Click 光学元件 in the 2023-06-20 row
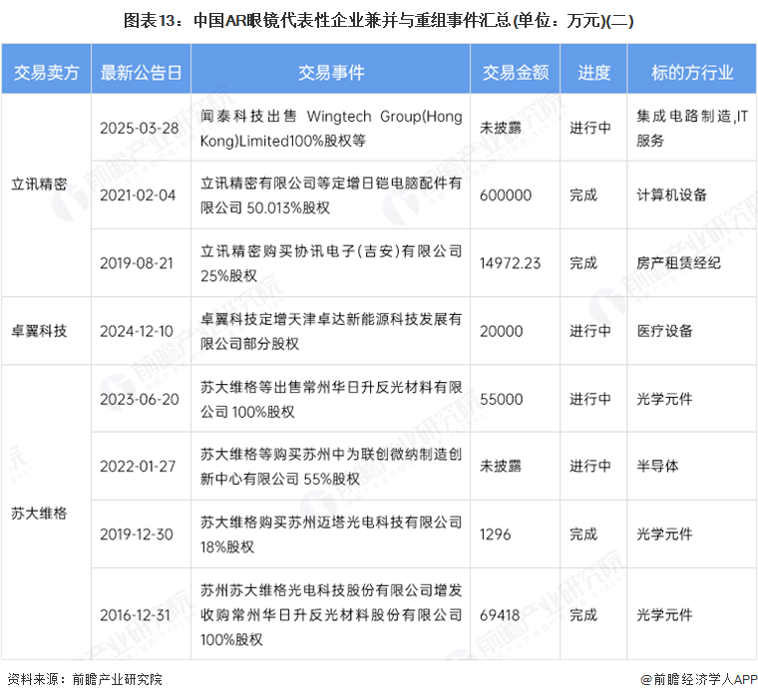Image resolution: width=758 pixels, height=700 pixels. tap(664, 399)
